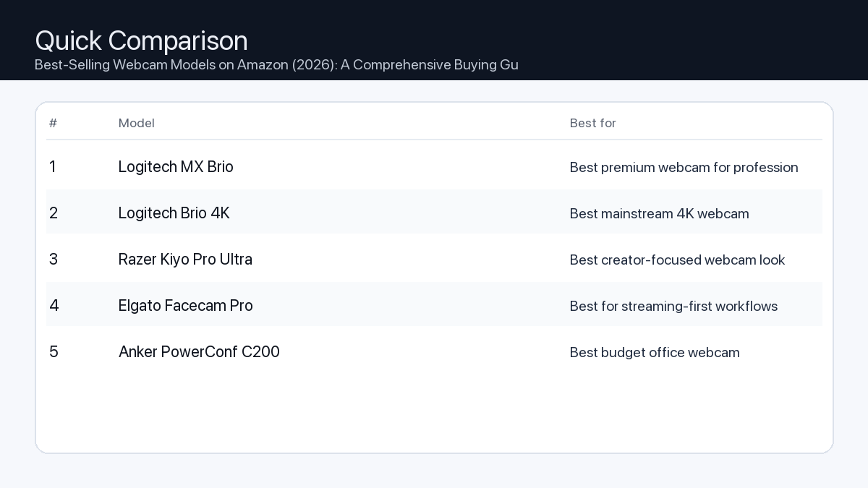Open the Razer Kiyo Pro Ultra entry
The image size is (868, 488).
pos(185,260)
